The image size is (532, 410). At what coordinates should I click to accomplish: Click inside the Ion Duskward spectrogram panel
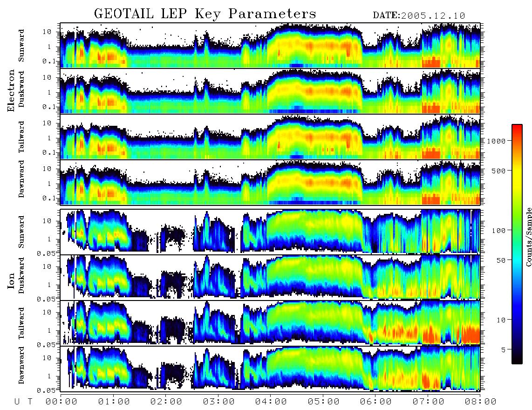(x=270, y=277)
